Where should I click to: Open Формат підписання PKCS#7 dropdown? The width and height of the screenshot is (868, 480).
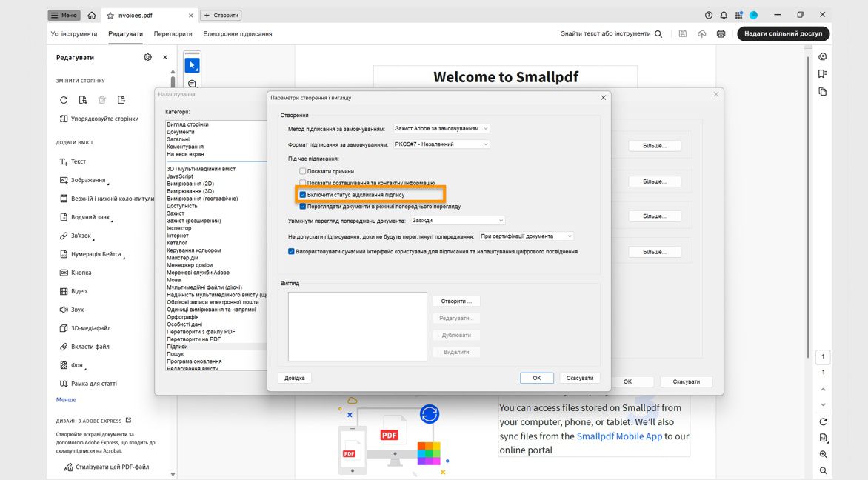[441, 144]
